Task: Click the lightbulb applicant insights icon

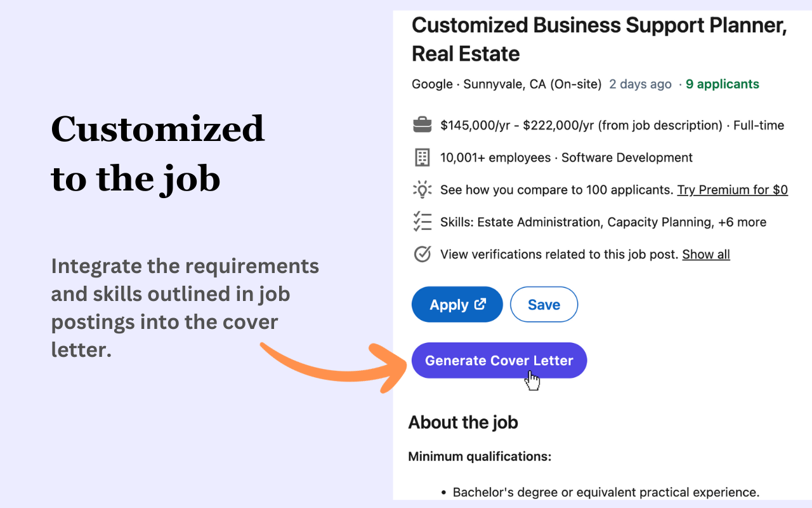Action: click(422, 190)
